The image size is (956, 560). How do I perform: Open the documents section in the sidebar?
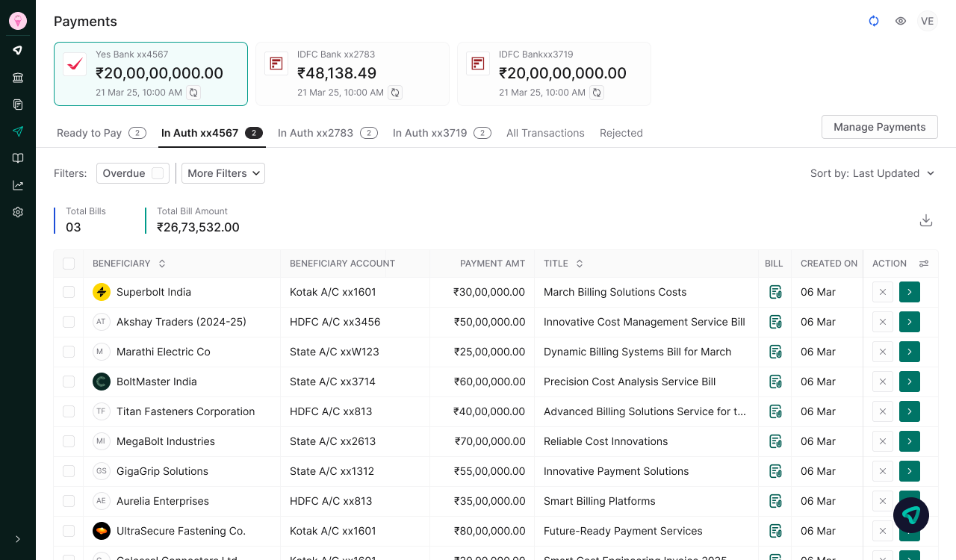coord(17,105)
